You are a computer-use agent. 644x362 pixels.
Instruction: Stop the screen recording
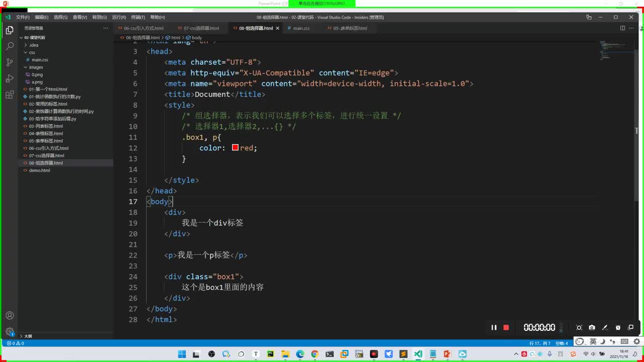[506, 327]
